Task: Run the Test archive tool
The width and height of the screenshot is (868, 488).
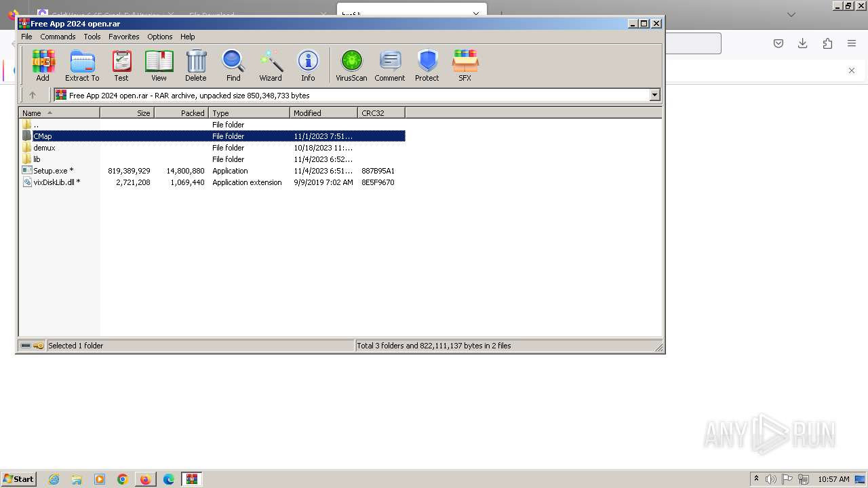Action: (x=121, y=66)
